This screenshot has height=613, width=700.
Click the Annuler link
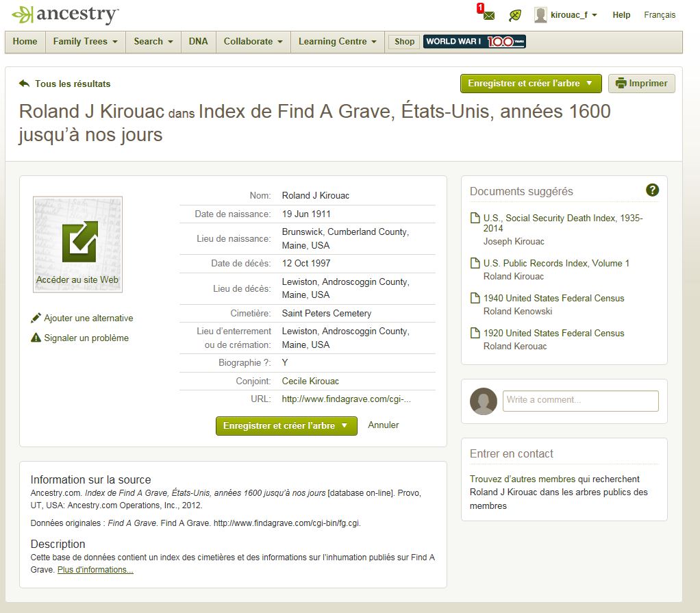pyautogui.click(x=383, y=425)
